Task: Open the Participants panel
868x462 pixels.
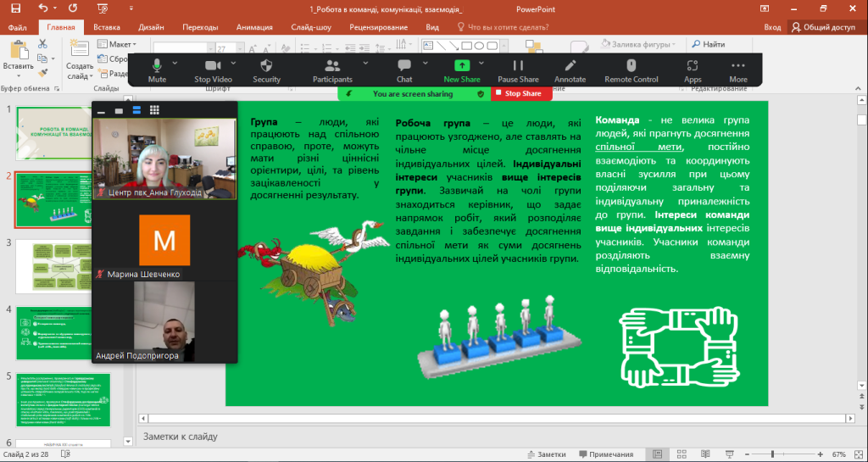Action: coord(331,70)
